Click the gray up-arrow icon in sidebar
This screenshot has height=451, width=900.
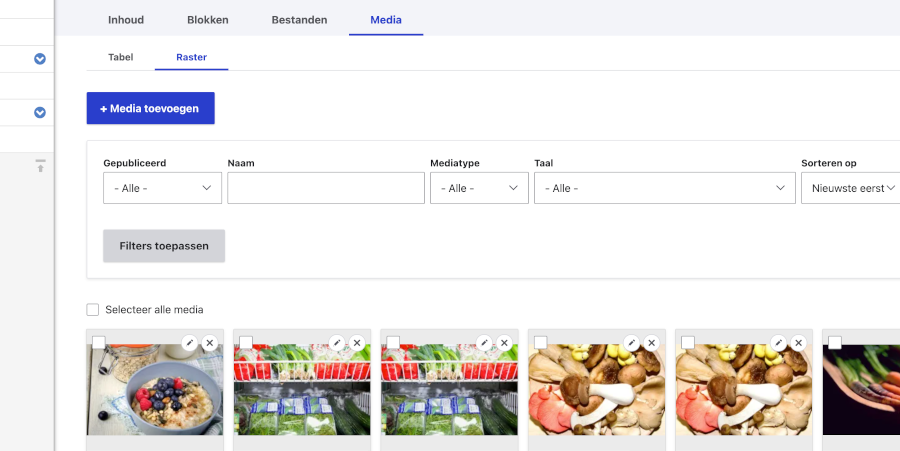point(40,166)
